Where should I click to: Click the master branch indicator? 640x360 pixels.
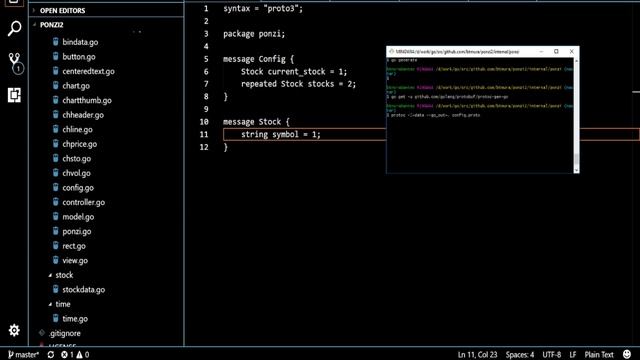[23, 355]
